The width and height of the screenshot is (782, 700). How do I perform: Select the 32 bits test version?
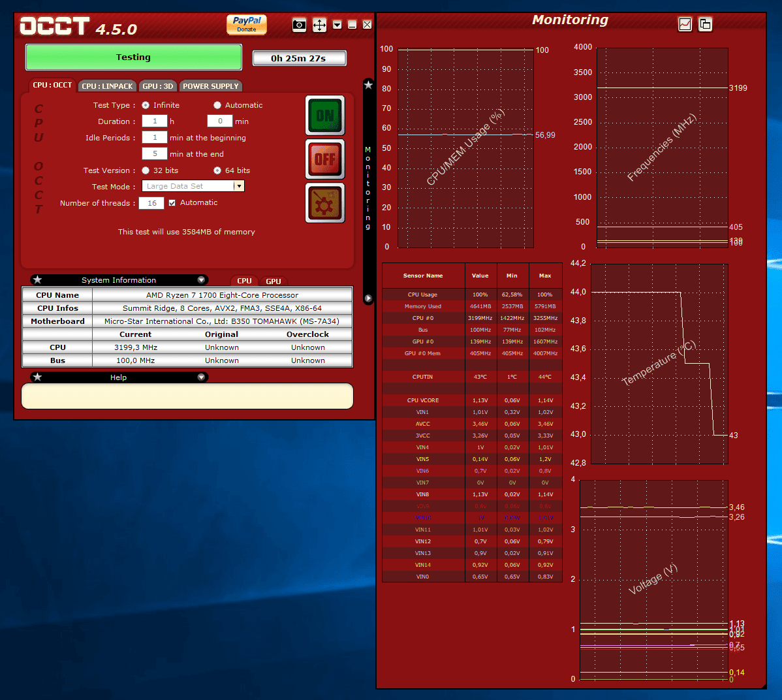146,170
